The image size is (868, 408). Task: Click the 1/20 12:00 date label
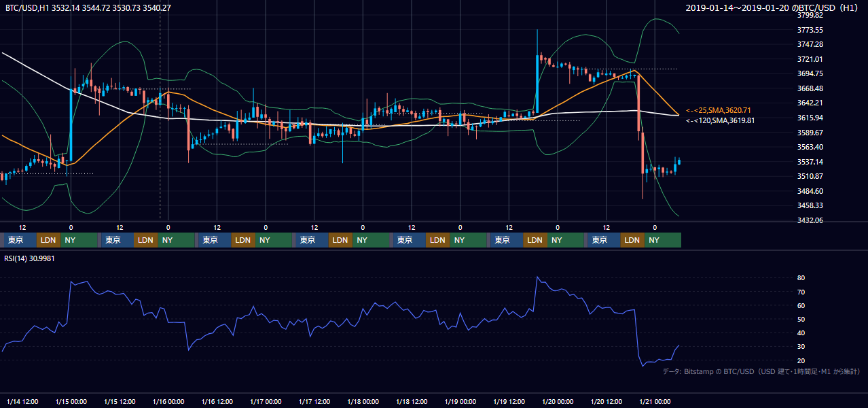(607, 402)
